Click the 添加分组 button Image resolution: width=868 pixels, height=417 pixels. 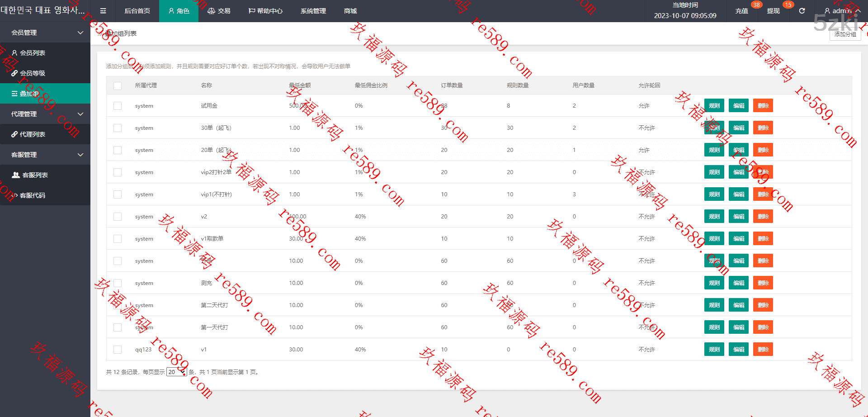pyautogui.click(x=845, y=34)
